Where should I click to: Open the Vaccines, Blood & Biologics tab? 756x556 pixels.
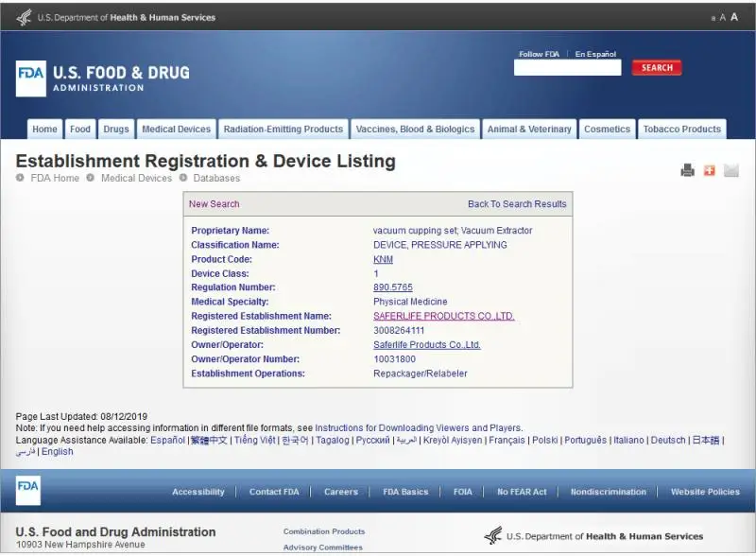click(415, 130)
